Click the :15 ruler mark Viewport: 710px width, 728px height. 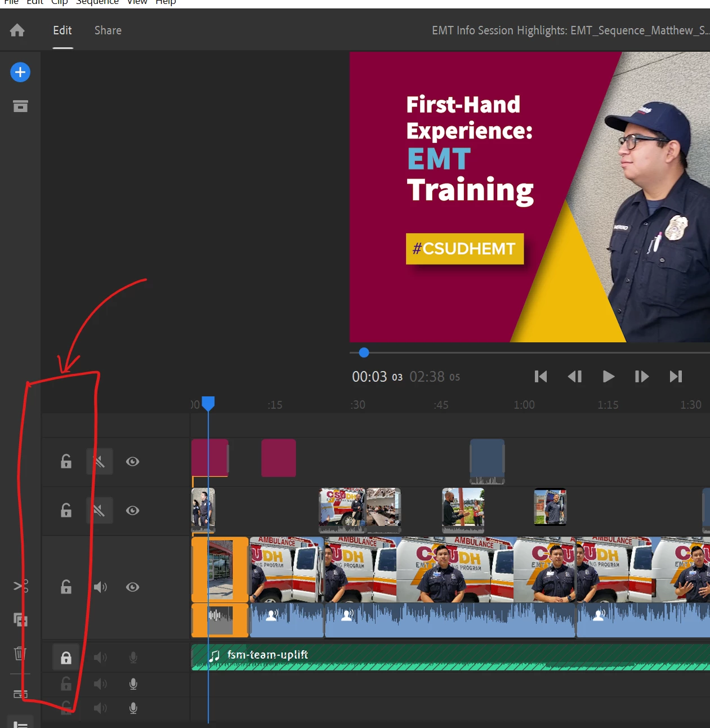click(275, 405)
